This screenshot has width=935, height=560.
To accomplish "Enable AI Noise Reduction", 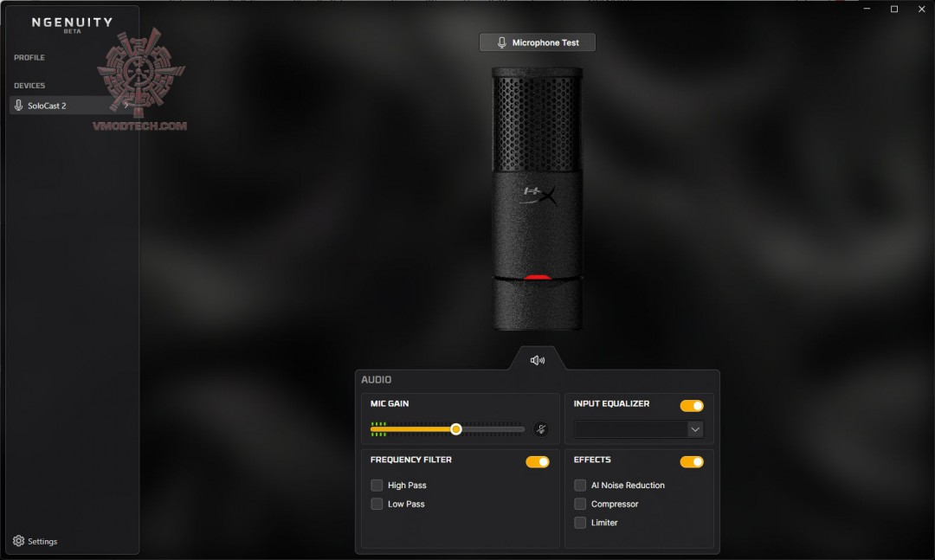I will click(x=579, y=485).
